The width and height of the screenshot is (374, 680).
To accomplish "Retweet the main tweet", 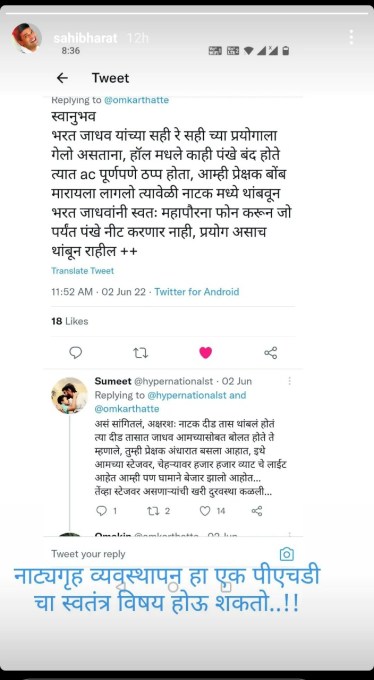I will coord(140,353).
